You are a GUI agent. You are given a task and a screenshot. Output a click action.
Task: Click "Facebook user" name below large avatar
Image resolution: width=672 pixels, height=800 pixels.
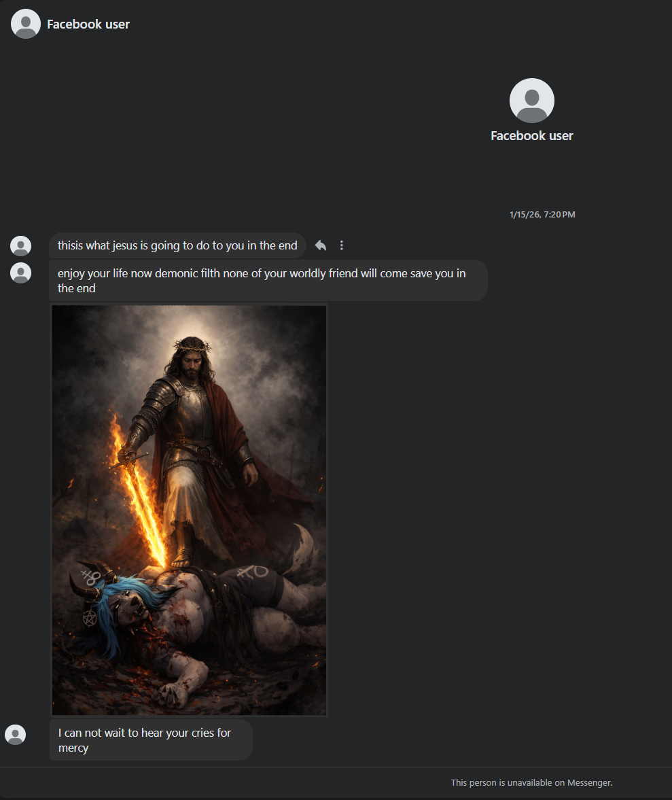pyautogui.click(x=531, y=136)
